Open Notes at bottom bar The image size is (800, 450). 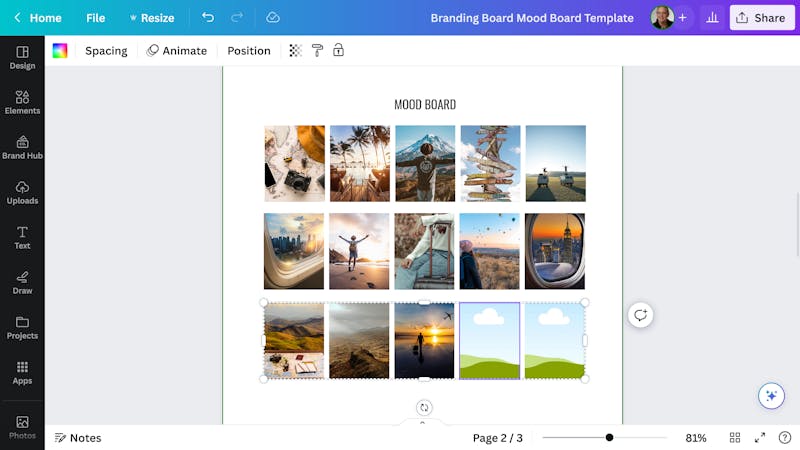pyautogui.click(x=78, y=438)
